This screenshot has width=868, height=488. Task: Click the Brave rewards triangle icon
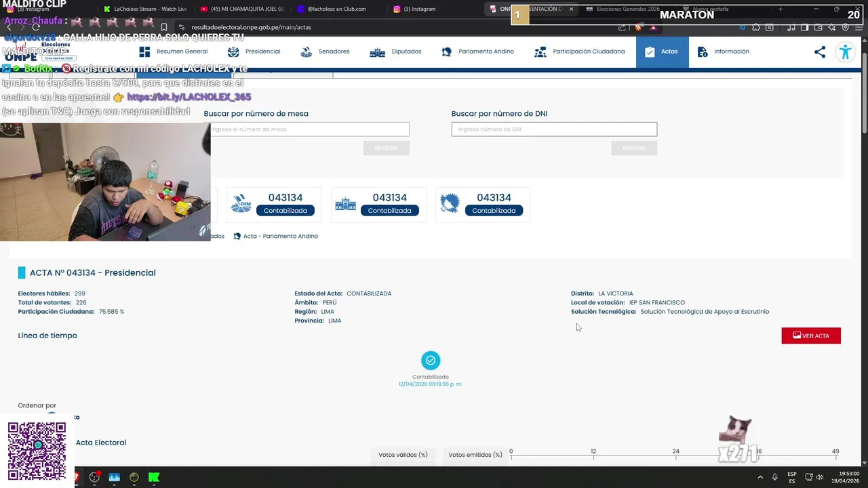click(653, 27)
